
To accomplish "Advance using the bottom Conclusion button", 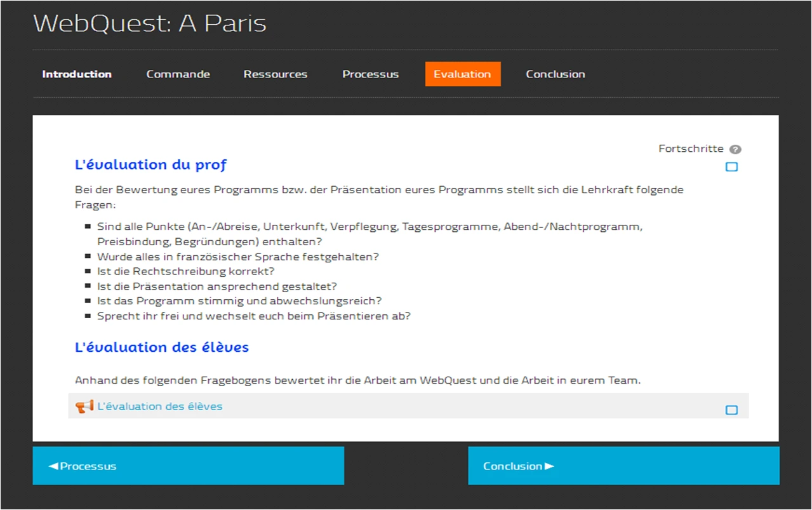I will pyautogui.click(x=623, y=466).
